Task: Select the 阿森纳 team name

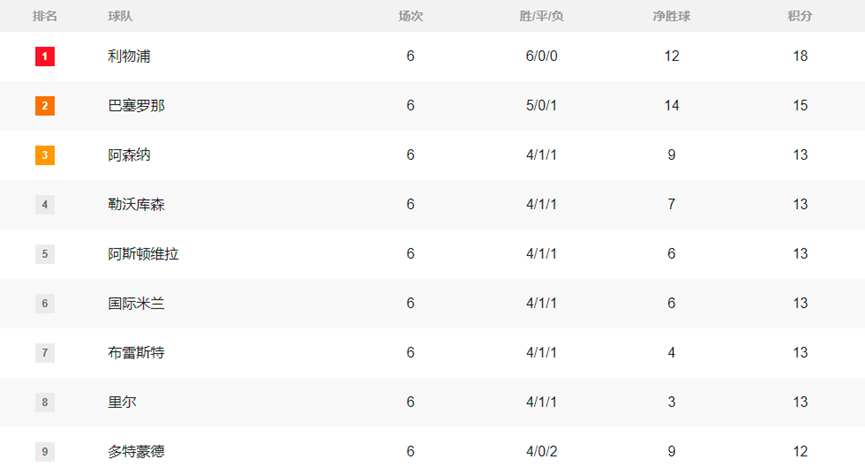Action: (129, 155)
